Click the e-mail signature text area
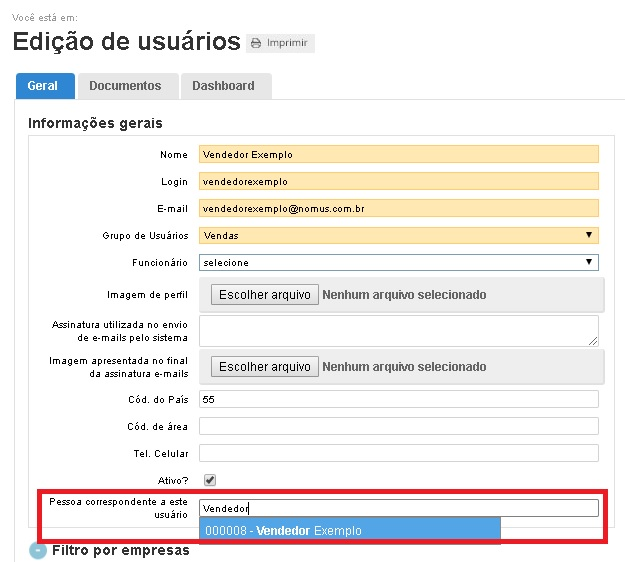The image size is (625, 562). (399, 331)
